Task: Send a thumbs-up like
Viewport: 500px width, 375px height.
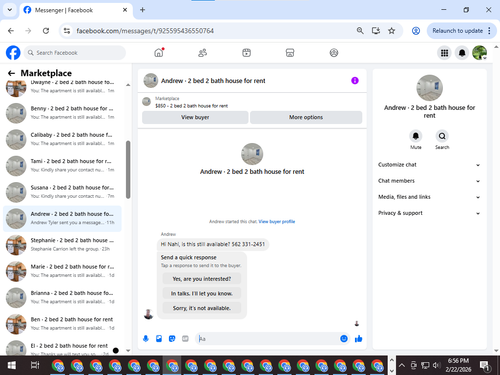Action: click(359, 339)
